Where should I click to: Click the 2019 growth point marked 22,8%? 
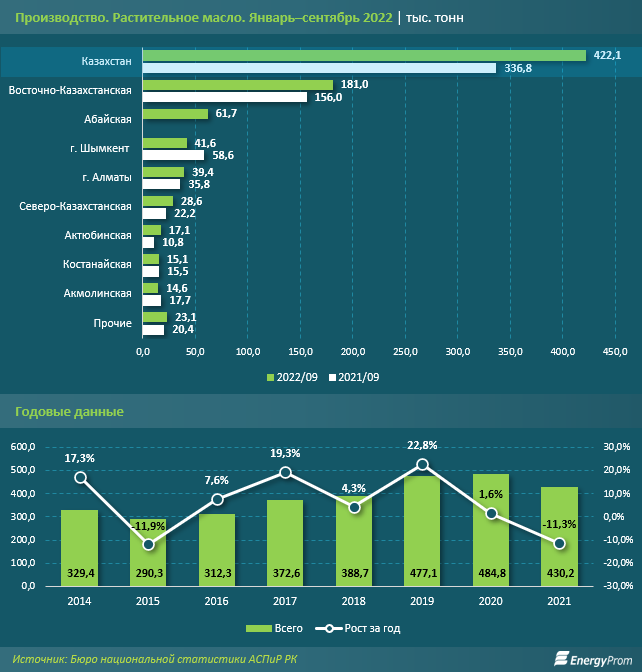422,464
